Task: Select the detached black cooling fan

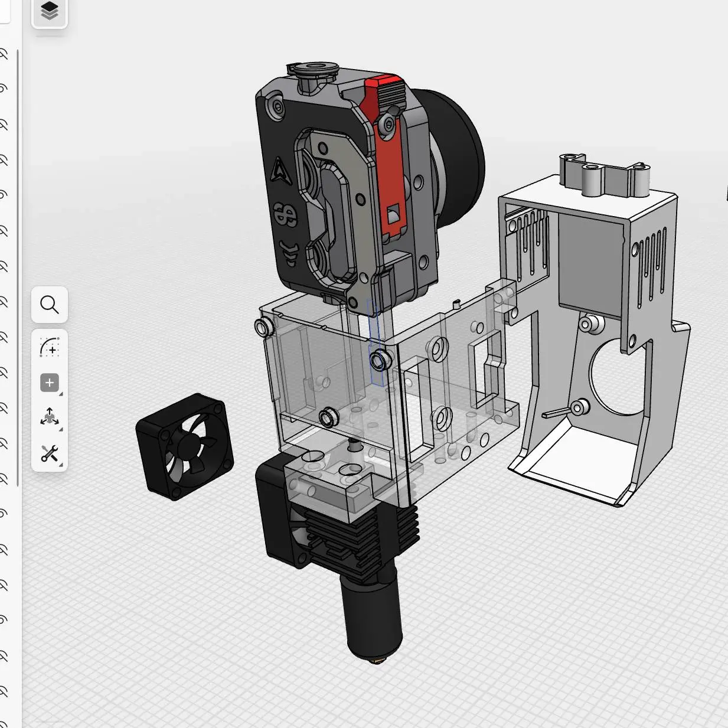Action: tap(184, 447)
